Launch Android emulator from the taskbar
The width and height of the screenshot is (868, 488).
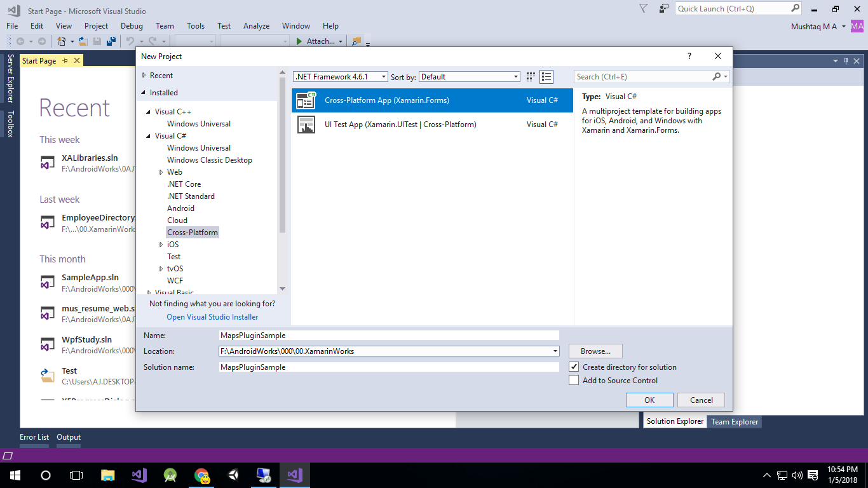pos(170,475)
